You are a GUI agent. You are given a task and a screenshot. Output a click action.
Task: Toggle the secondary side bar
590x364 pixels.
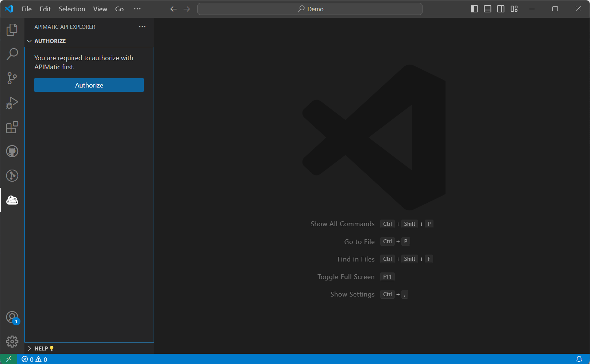pos(501,9)
